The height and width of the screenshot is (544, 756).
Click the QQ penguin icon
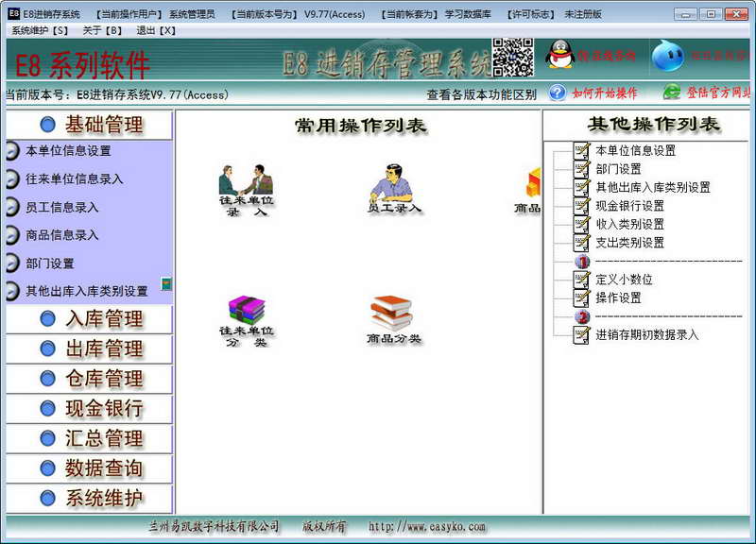point(559,55)
